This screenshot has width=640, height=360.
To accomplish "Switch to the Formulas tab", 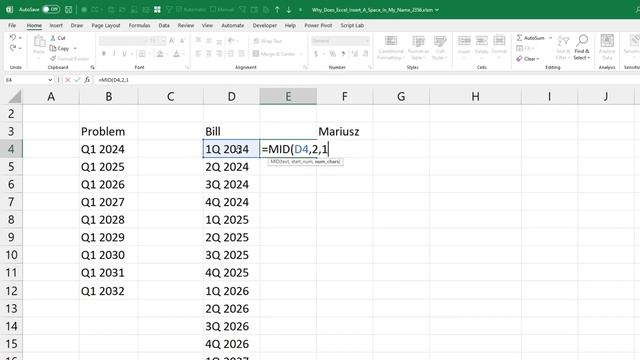I will pyautogui.click(x=139, y=25).
